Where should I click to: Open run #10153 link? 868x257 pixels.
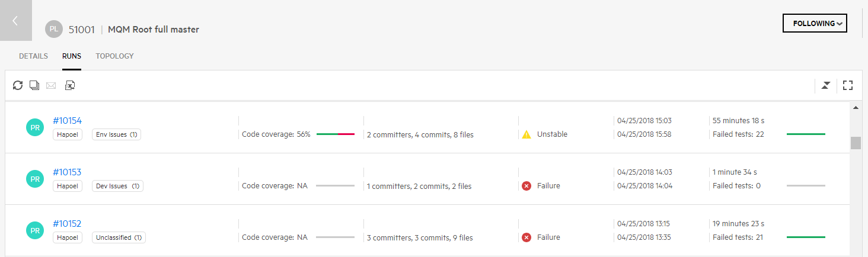(67, 172)
